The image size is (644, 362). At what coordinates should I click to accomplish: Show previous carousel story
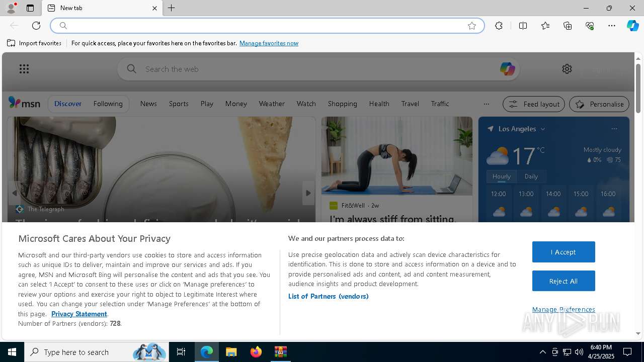pos(15,193)
